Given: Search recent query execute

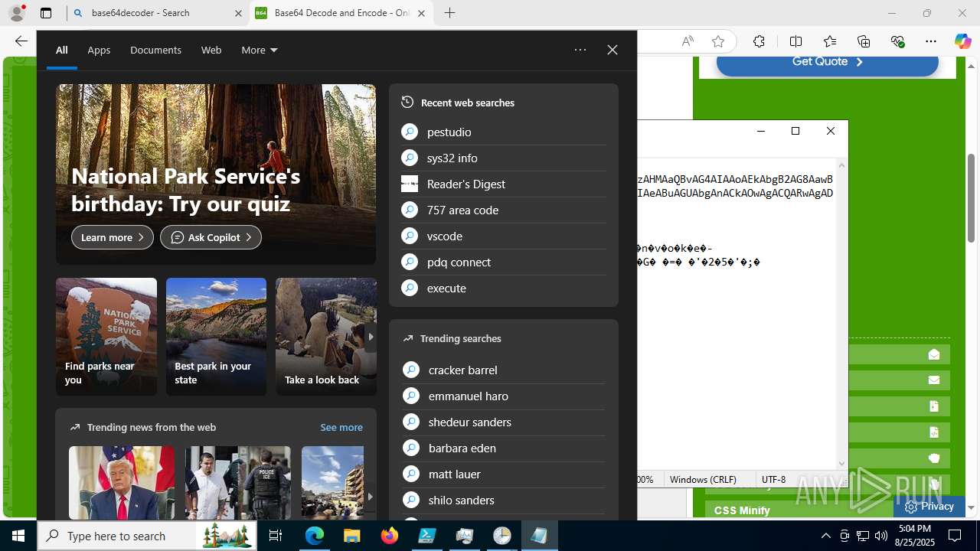Looking at the screenshot, I should (503, 288).
